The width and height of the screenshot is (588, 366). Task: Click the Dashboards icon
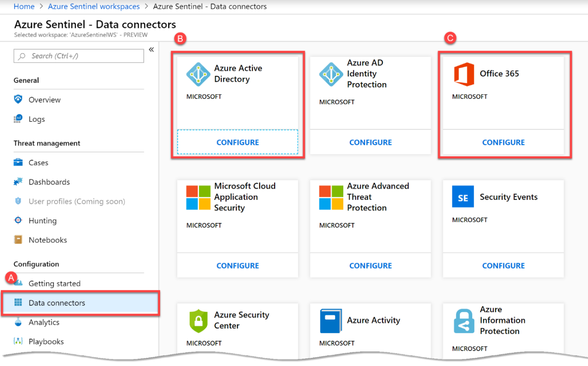click(18, 182)
